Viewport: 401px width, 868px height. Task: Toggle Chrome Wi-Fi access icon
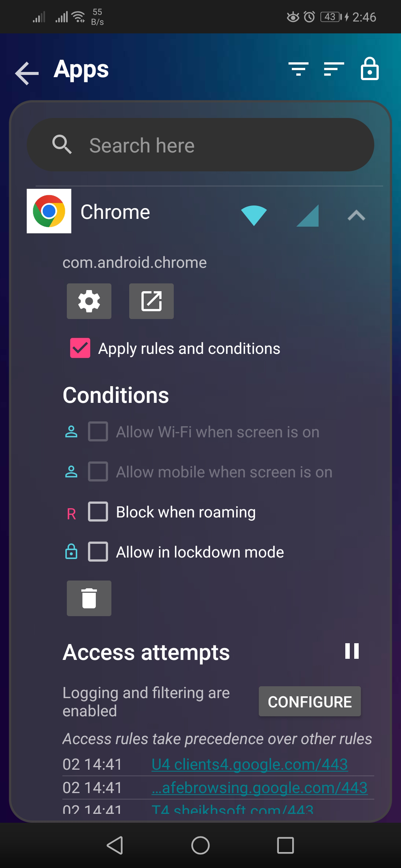[x=254, y=215]
